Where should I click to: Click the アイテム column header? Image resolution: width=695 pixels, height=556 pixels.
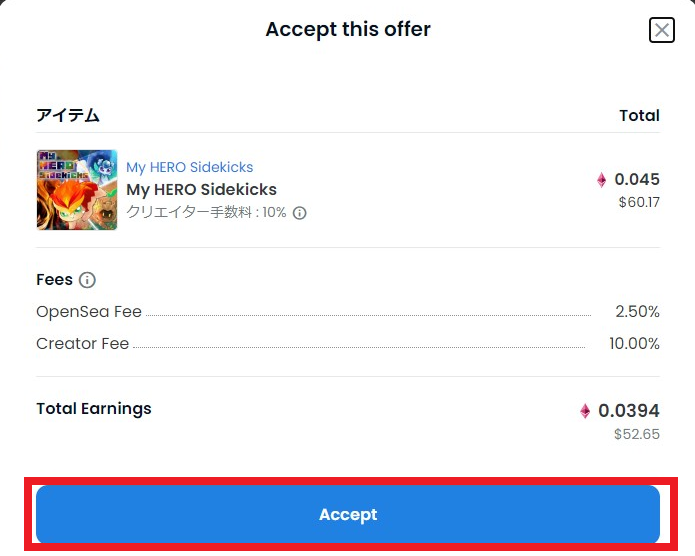(x=68, y=115)
